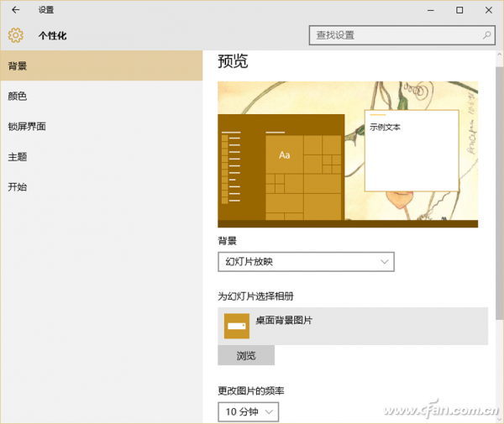This screenshot has width=504, height=424.
Task: Select the 开始 section
Action: [x=102, y=187]
